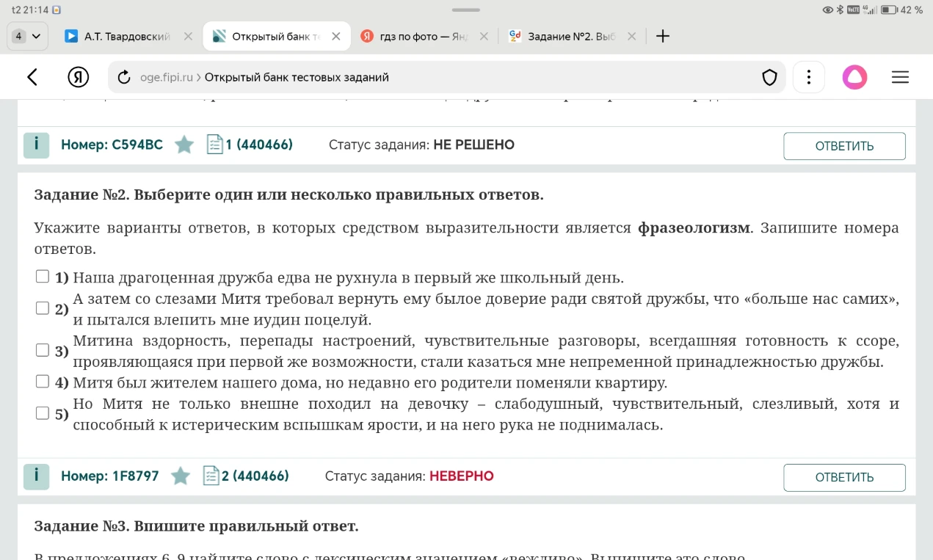933x560 pixels.
Task: Click ОТВЕТИТЬ for task C594BC
Action: 844,146
